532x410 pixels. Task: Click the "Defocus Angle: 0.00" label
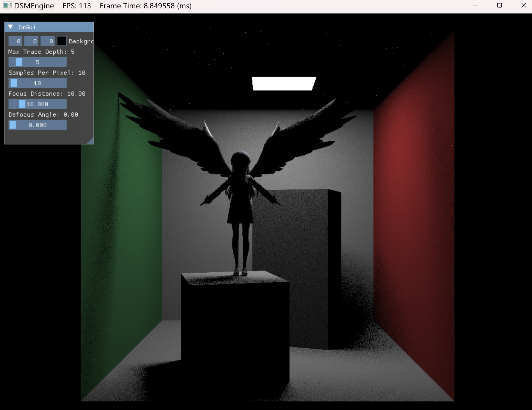43,115
